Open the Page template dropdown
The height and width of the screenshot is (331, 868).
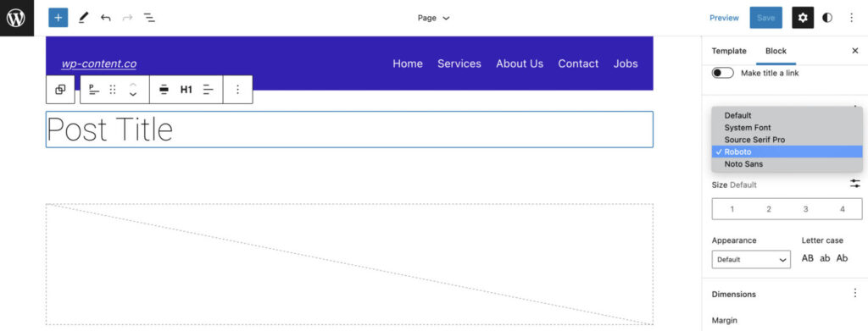coord(433,18)
